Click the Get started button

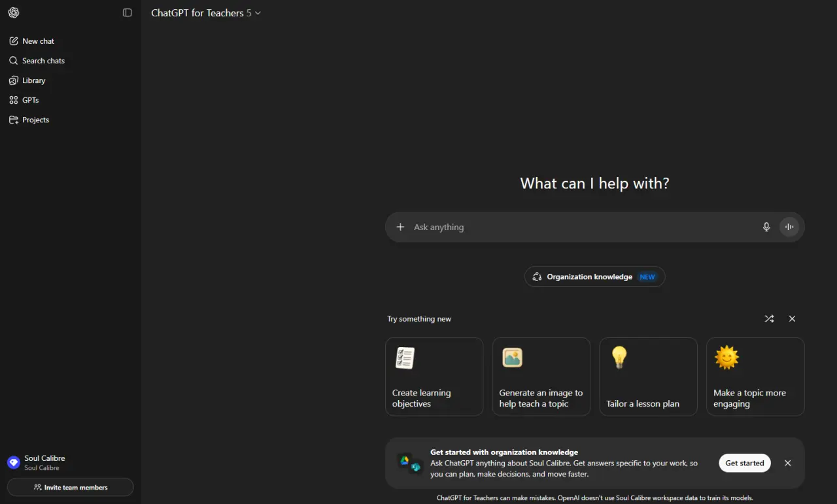coord(745,463)
